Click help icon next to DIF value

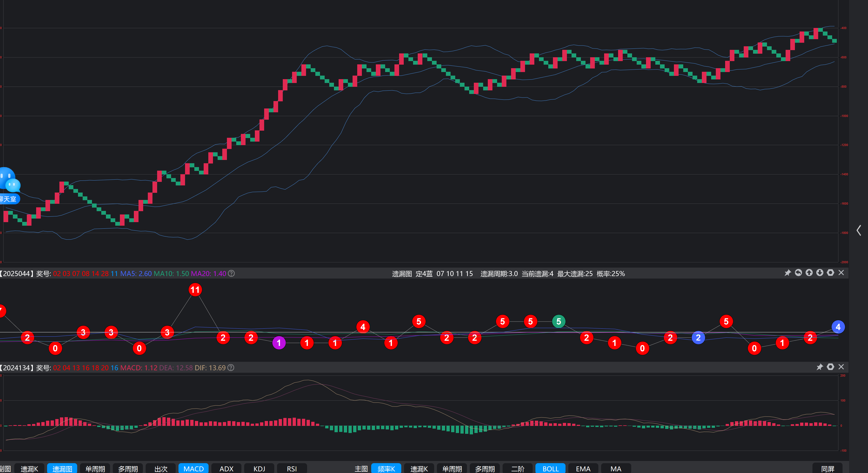(x=231, y=368)
